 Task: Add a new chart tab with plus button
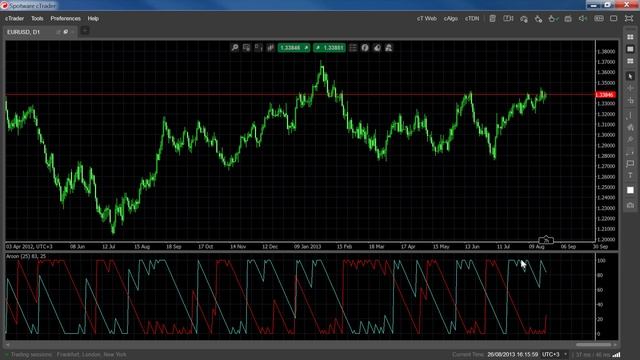coord(84,31)
